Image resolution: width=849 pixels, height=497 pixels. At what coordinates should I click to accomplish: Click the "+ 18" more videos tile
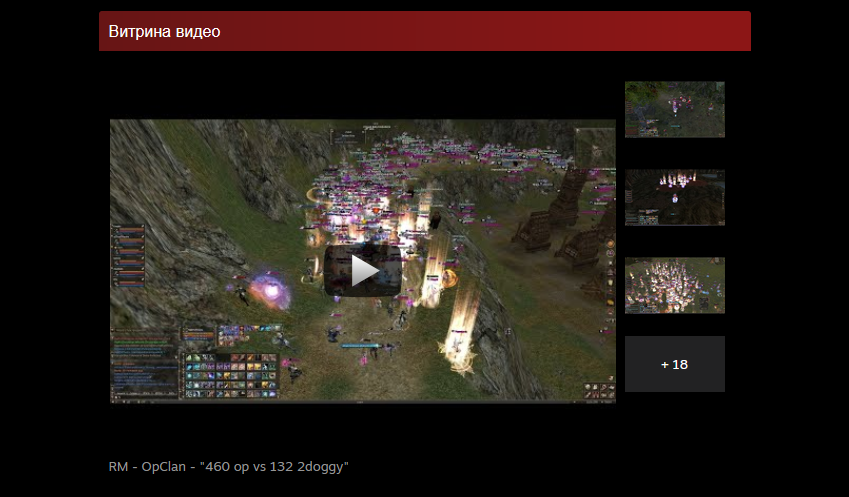click(x=674, y=364)
